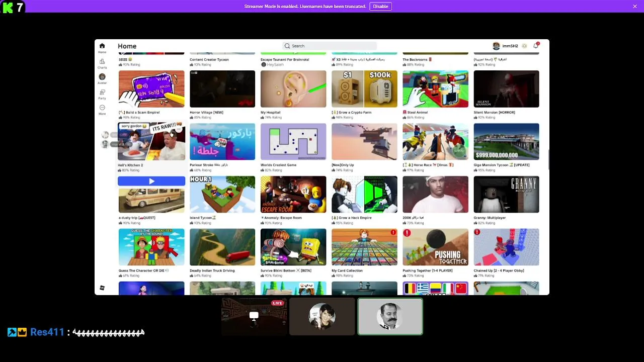Image resolution: width=644 pixels, height=362 pixels.
Task: Open Anomaly: Escape Room thumbnail
Action: pyautogui.click(x=293, y=195)
